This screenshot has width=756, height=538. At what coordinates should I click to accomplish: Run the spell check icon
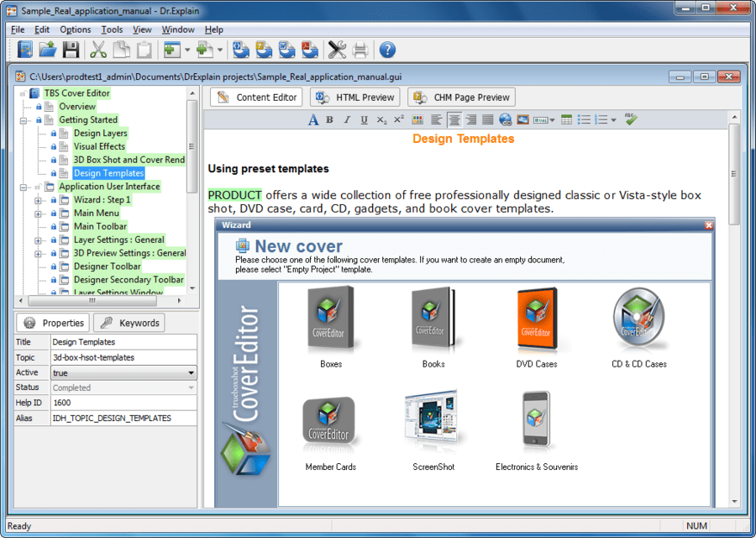point(631,120)
